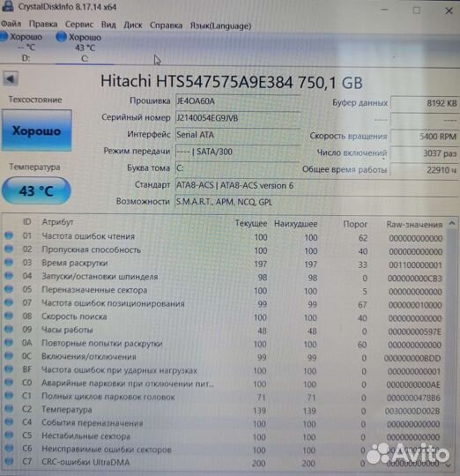460x476 pixels.
Task: Select attribute text Часы работы
Action: point(67,330)
